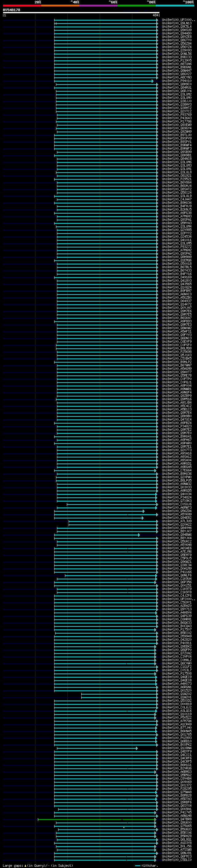The image size is (197, 868).
Task: Click the UniRef100_C7E664 label
Action: (176, 470)
